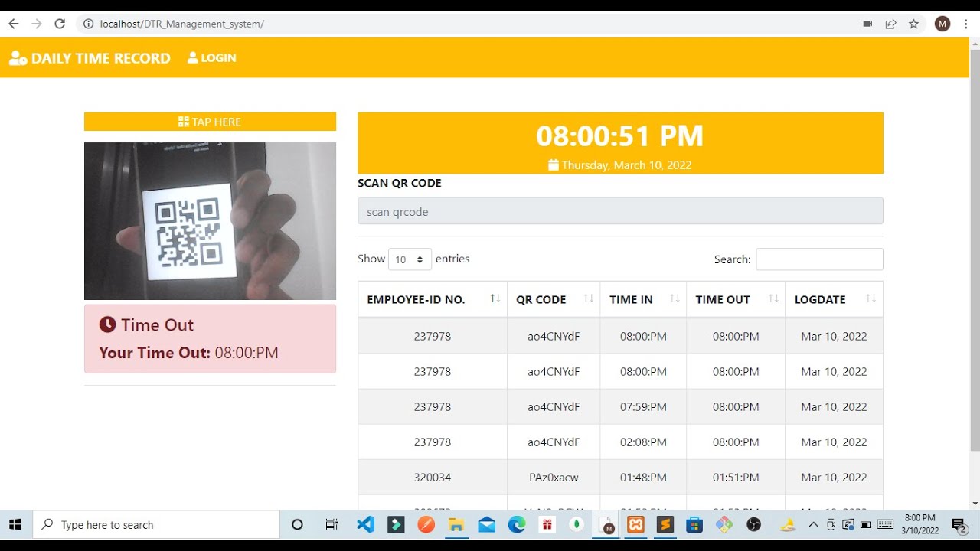The image size is (980, 551).
Task: Click the date Thursday, March 10, 2022
Action: pyautogui.click(x=620, y=165)
